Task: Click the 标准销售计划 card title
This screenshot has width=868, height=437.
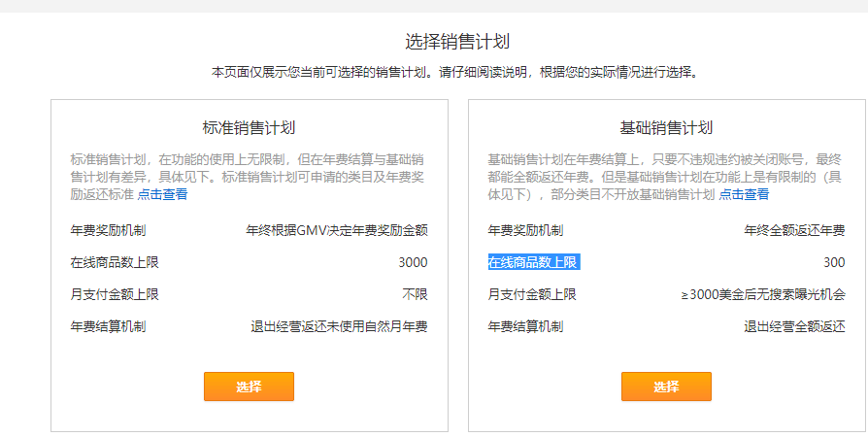Action: (250, 128)
